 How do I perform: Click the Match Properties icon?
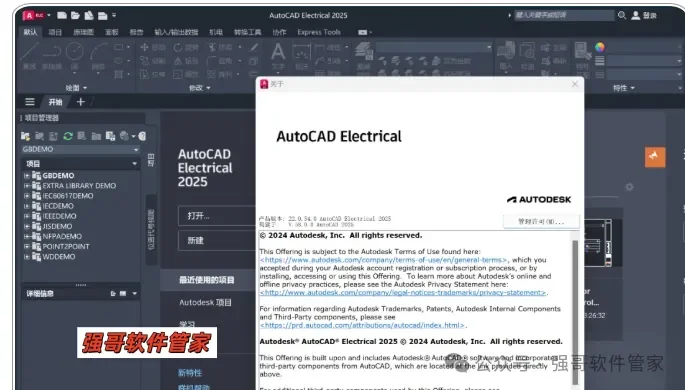pos(582,56)
